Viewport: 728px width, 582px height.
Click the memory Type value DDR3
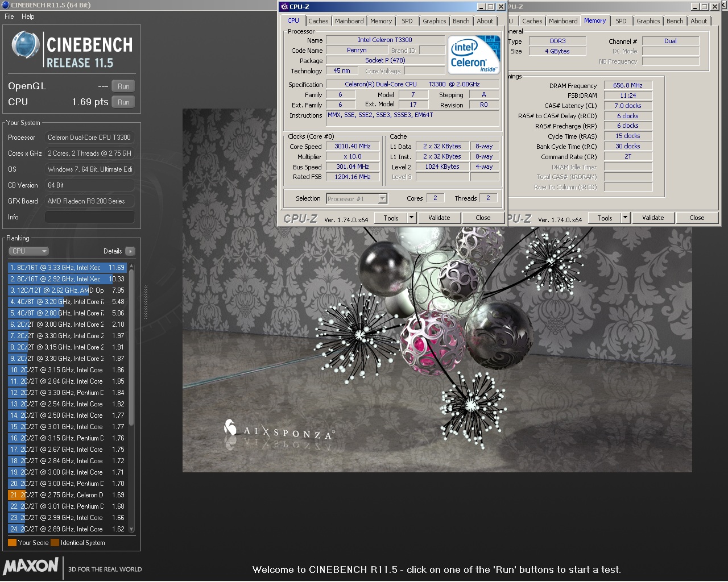pos(557,41)
